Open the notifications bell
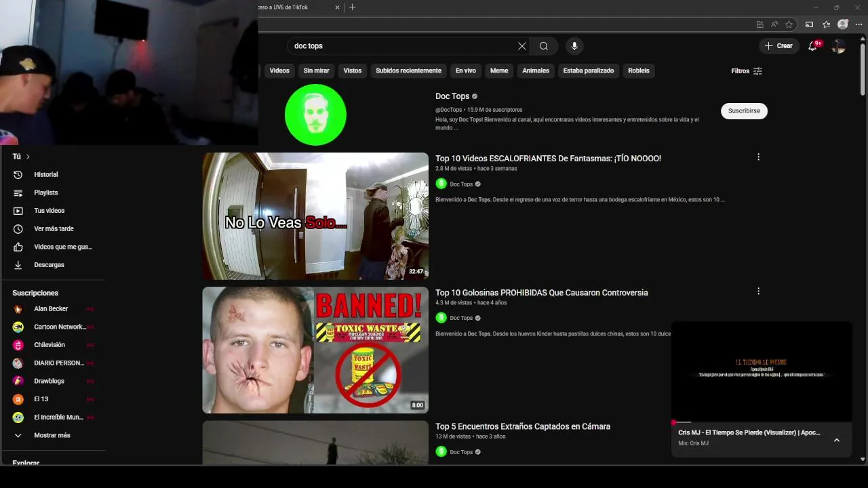 (812, 46)
